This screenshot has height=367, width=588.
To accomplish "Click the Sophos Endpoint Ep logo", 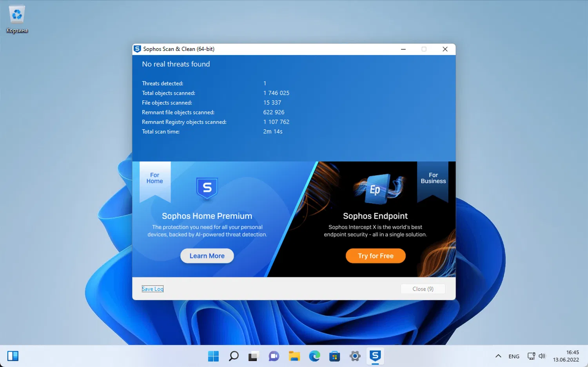I will [x=379, y=189].
